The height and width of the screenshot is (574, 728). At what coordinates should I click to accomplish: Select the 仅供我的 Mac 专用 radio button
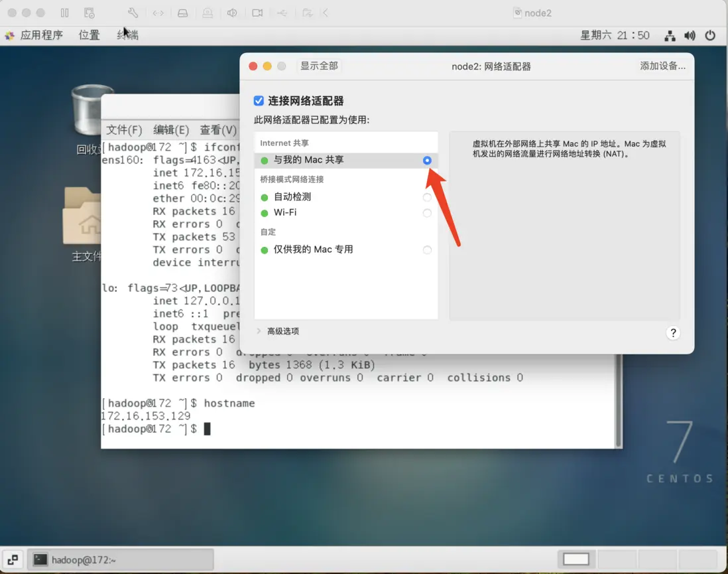(x=427, y=250)
